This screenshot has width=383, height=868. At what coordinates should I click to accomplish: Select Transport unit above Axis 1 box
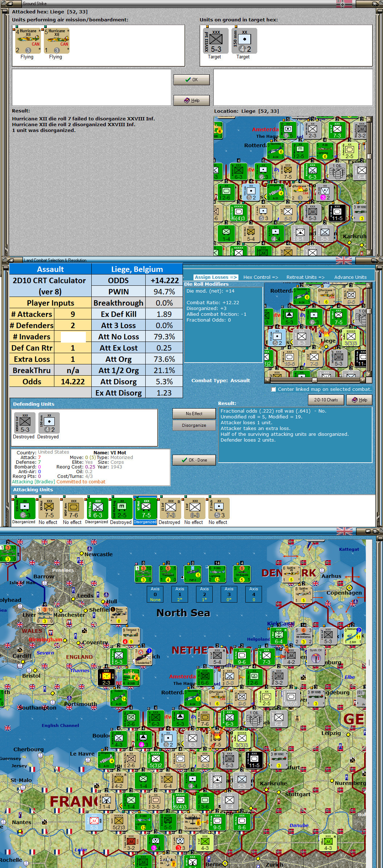[x=168, y=574]
